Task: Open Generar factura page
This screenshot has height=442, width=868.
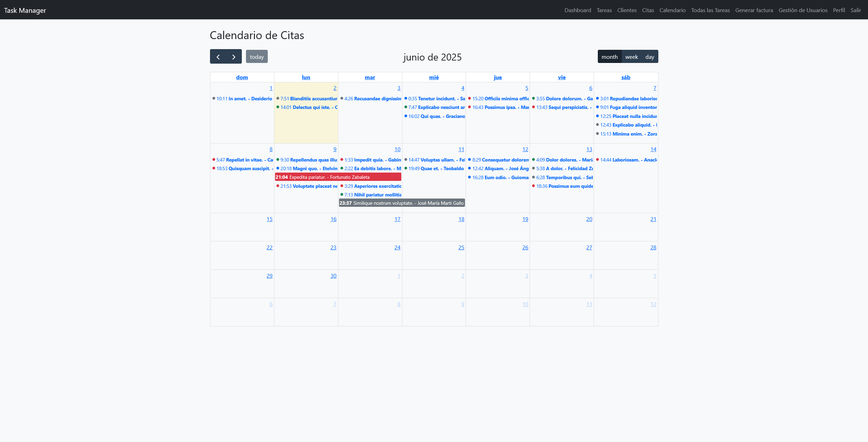Action: [754, 10]
